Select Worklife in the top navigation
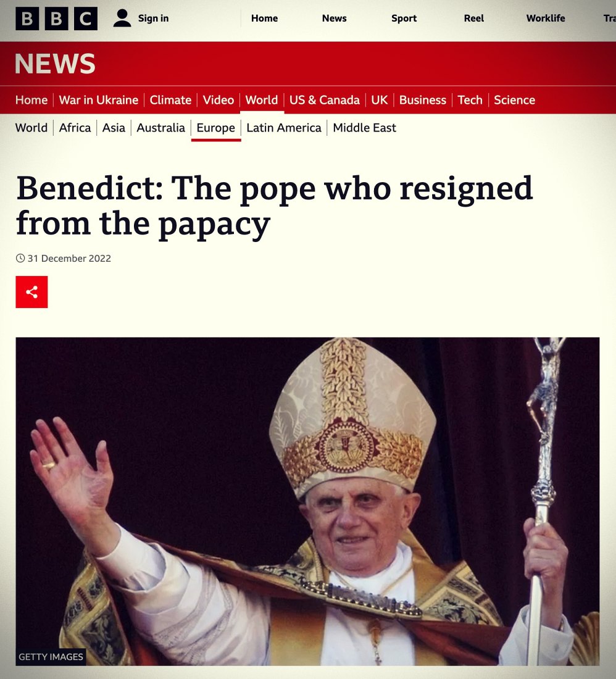 coord(546,18)
